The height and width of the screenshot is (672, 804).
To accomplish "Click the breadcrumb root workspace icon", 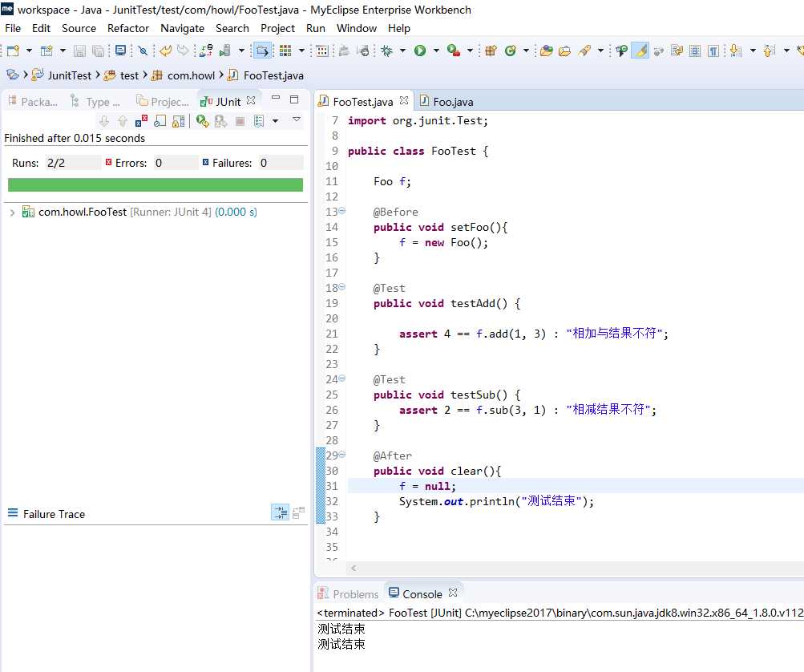I will click(x=12, y=75).
